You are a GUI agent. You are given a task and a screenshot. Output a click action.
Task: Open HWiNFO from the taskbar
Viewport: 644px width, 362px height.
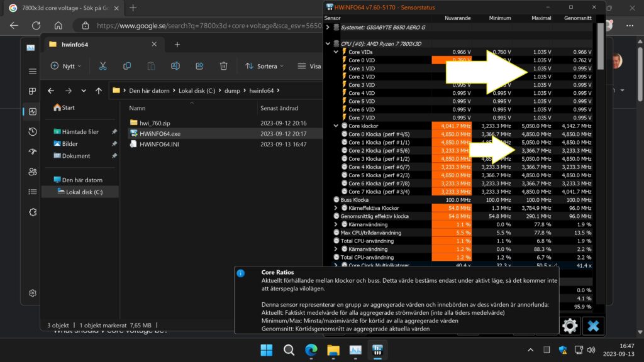click(377, 350)
